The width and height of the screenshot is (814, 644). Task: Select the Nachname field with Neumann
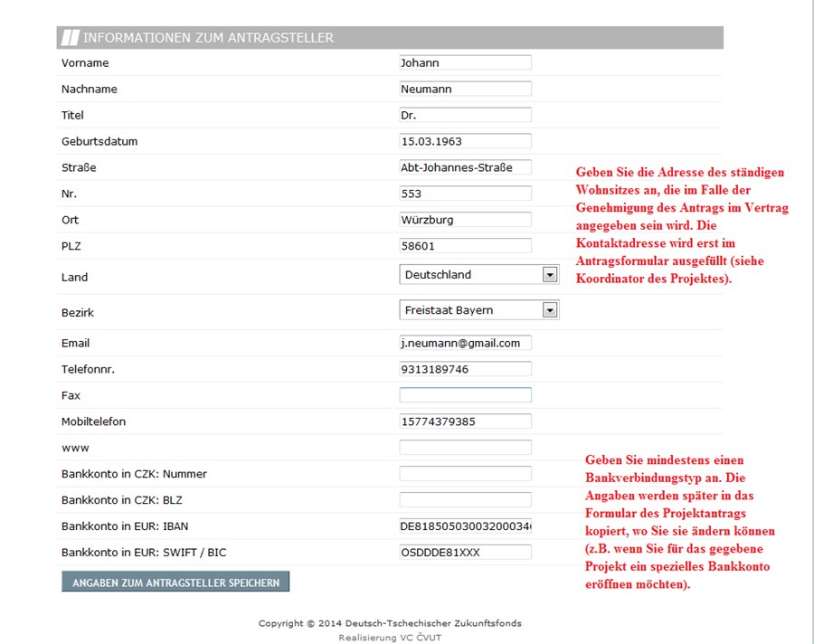pyautogui.click(x=465, y=90)
